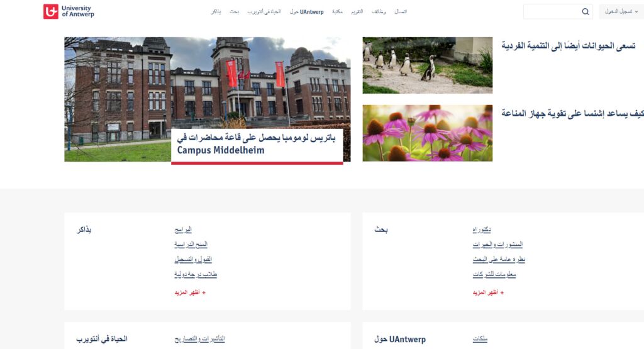644x349 pixels.
Task: Open the البرامج link under يذاكر
Action: point(183,230)
